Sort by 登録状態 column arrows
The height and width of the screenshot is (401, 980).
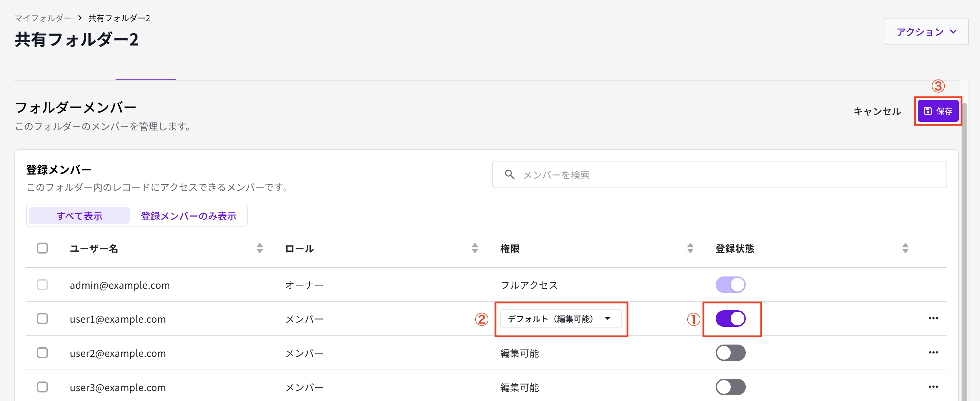(x=905, y=248)
